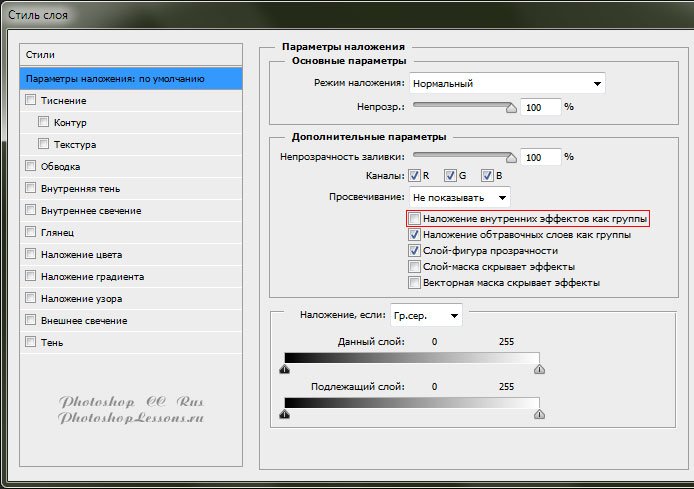
Task: Click Данный слой black point marker
Action: pyautogui.click(x=285, y=369)
